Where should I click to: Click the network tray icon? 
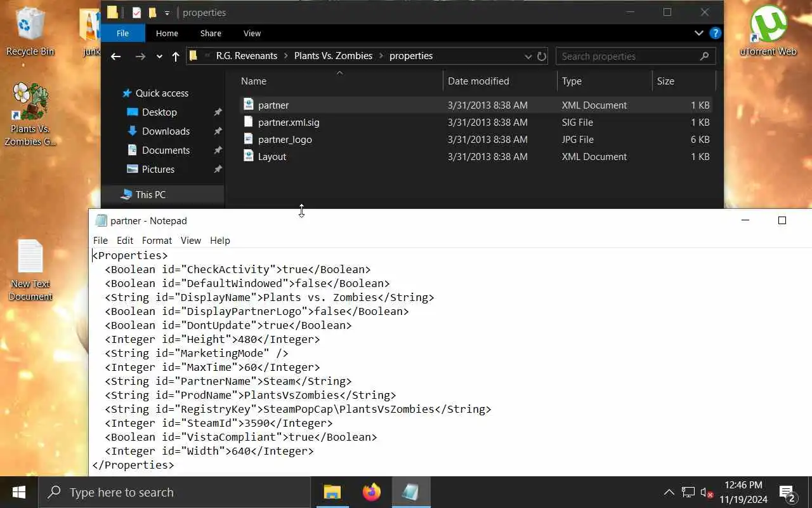coord(688,492)
